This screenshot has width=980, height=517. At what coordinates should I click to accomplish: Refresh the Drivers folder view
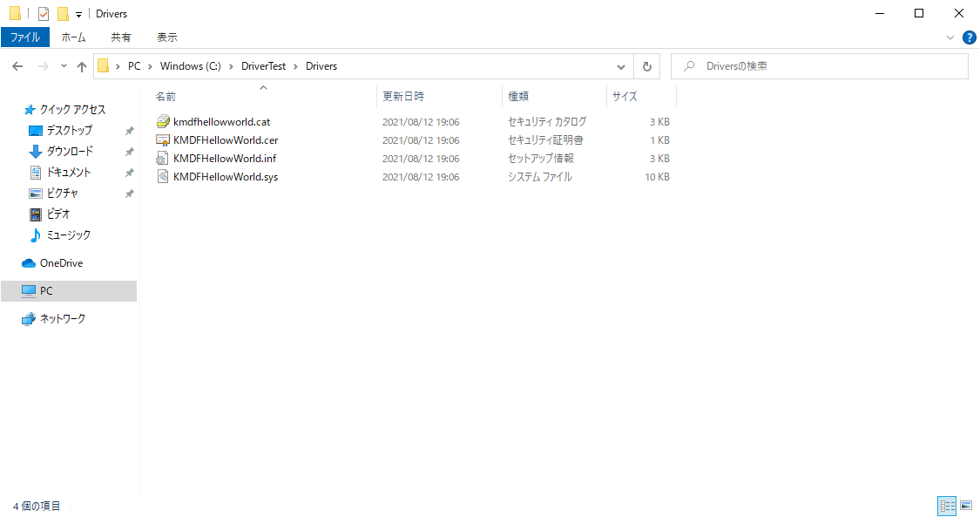[647, 66]
